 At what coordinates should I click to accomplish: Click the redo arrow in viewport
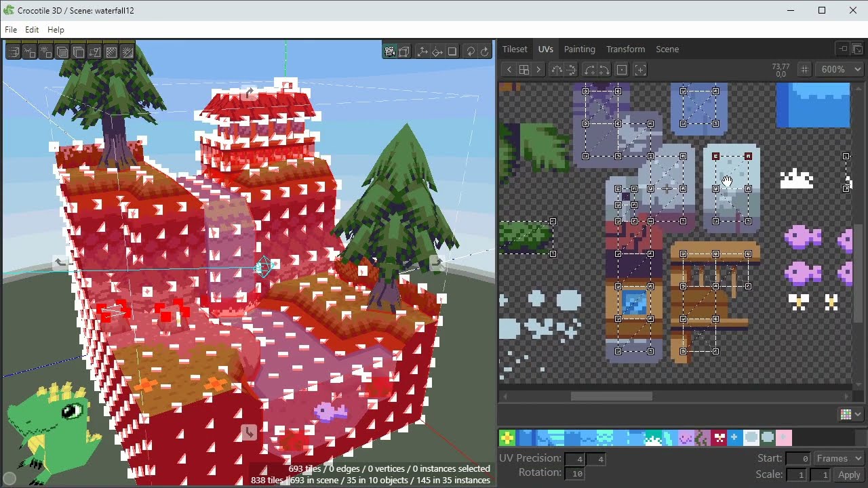[484, 52]
